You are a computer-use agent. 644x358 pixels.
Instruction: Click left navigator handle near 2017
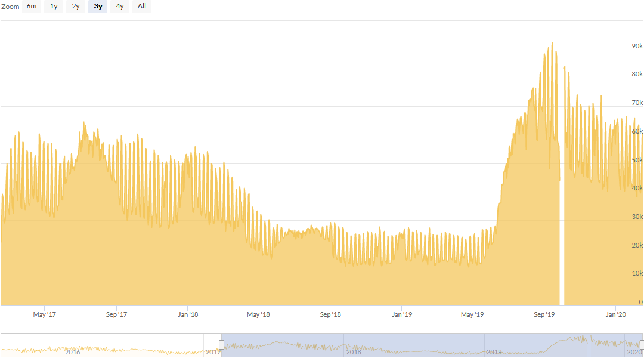221,345
